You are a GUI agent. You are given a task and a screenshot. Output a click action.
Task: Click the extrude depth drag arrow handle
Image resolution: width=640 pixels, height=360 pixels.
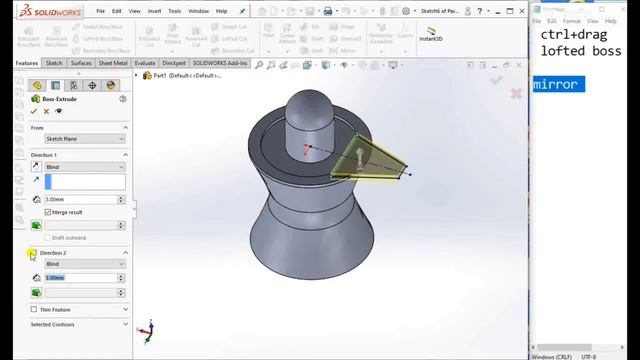[360, 159]
